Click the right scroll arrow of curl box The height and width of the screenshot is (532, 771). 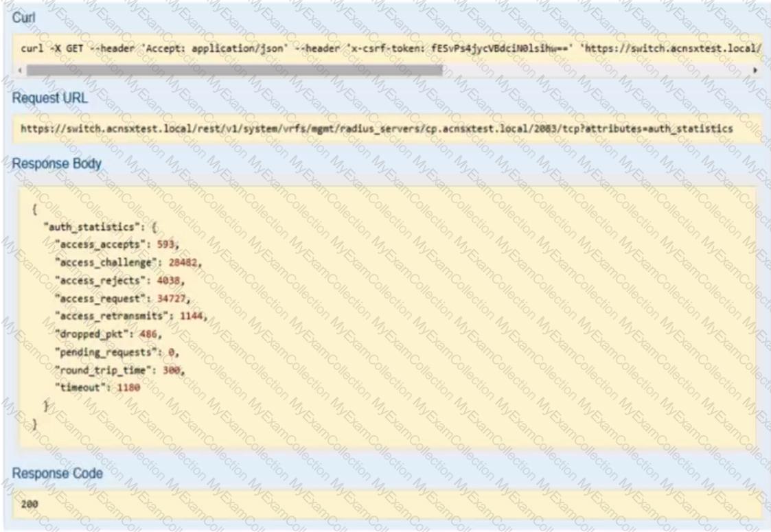tap(755, 70)
